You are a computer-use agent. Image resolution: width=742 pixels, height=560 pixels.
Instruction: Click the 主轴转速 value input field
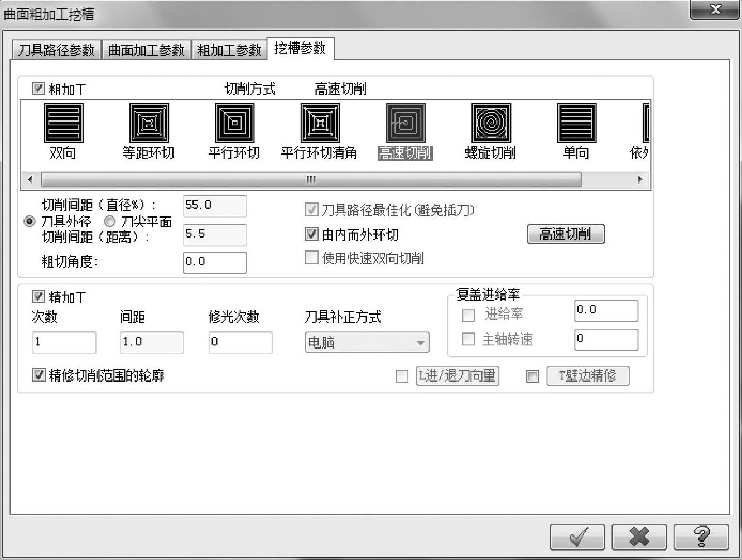point(606,339)
